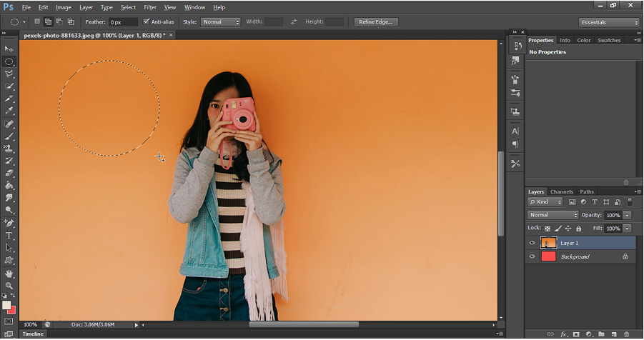Select the Quick Selection tool
Viewport: 644px width, 340px height.
(9, 86)
